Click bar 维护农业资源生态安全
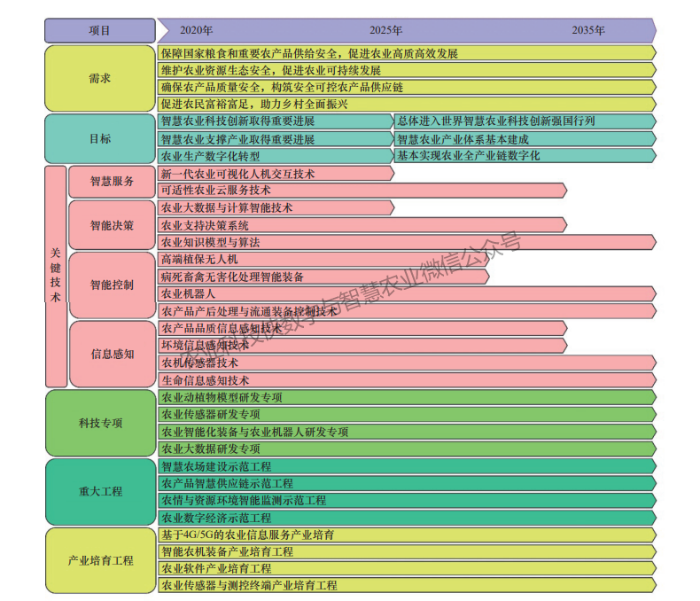Image resolution: width=700 pixels, height=601 pixels. coord(407,70)
